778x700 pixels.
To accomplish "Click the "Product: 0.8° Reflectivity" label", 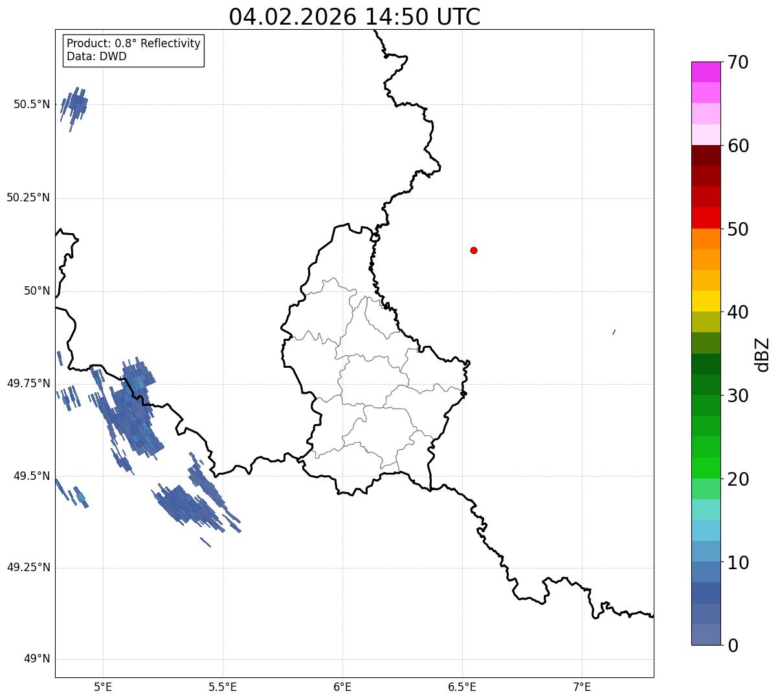I will pyautogui.click(x=134, y=43).
